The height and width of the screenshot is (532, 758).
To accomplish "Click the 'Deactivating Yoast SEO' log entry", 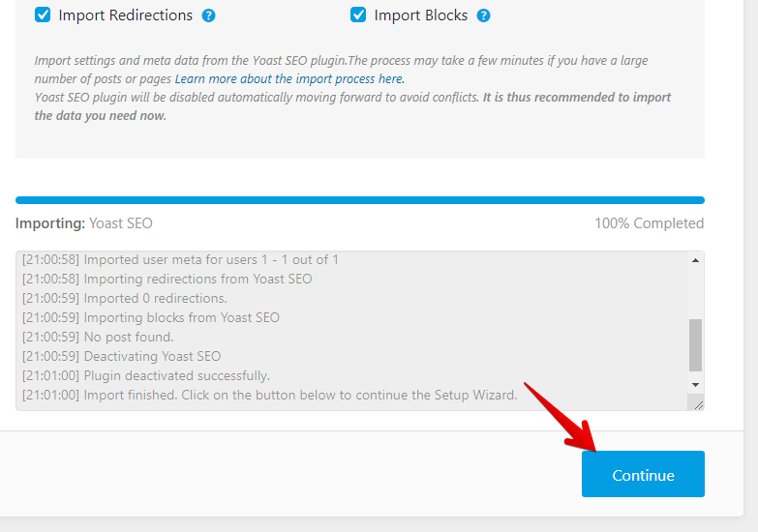I will click(x=121, y=356).
